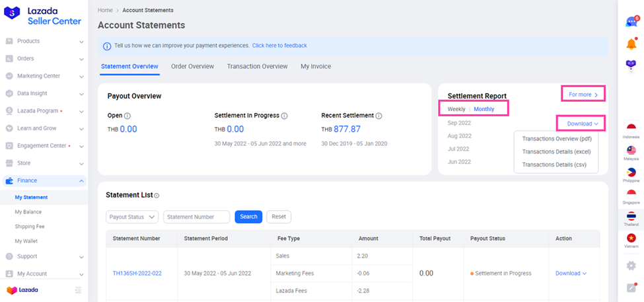Screen dimensions: 644x302
Task: Click info icon beside Statement List
Action: click(157, 196)
